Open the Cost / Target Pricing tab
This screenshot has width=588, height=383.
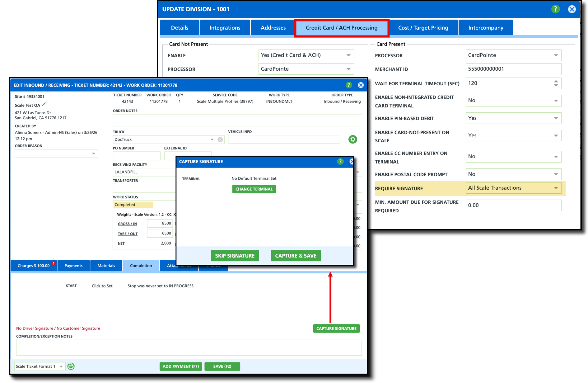click(423, 27)
